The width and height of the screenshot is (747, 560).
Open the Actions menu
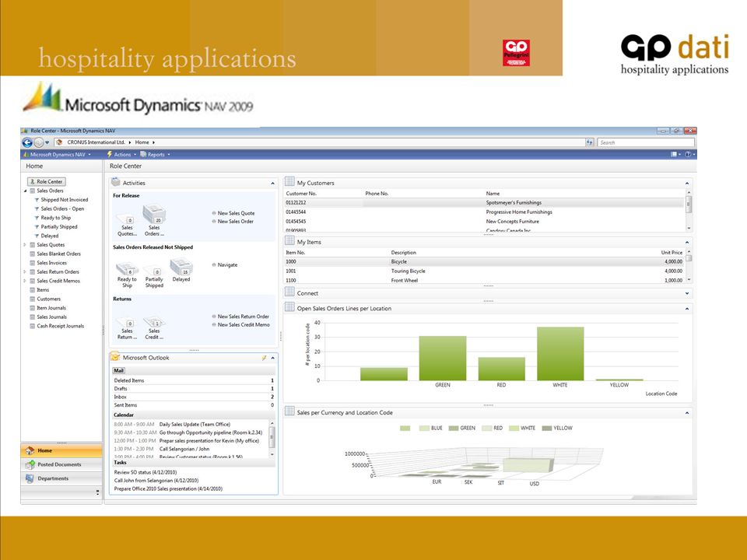(121, 154)
